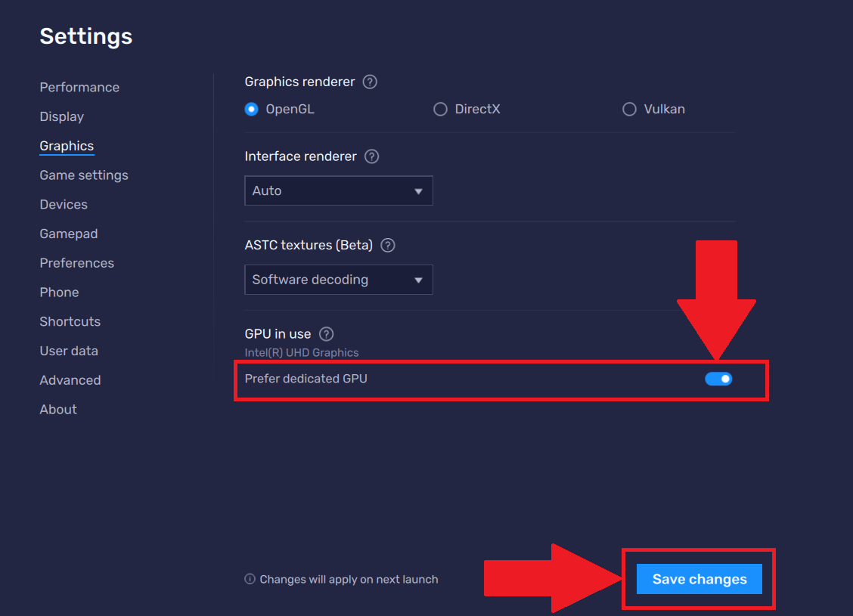This screenshot has height=616, width=853.
Task: Click the info icon beside 'Changes will apply'
Action: [249, 579]
